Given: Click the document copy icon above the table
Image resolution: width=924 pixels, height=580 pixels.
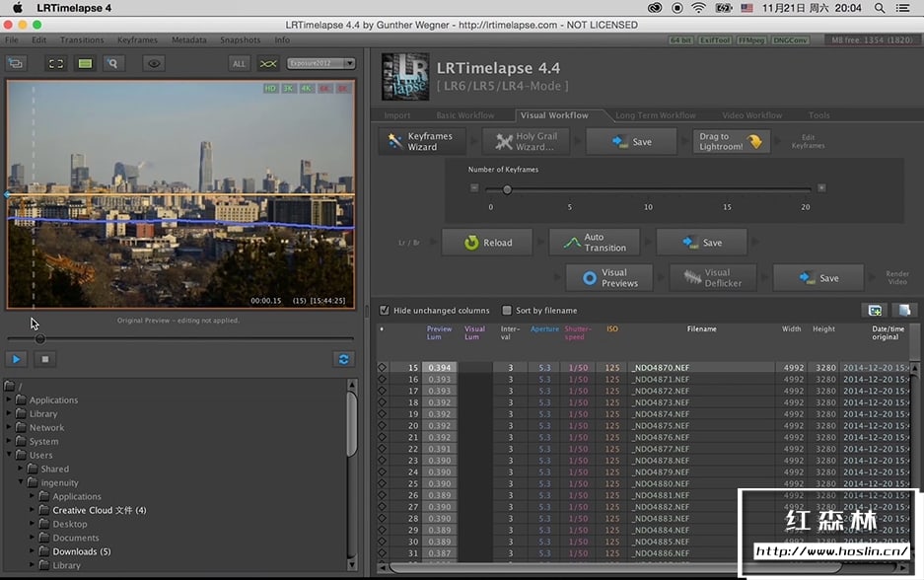Looking at the screenshot, I should coord(904,310).
